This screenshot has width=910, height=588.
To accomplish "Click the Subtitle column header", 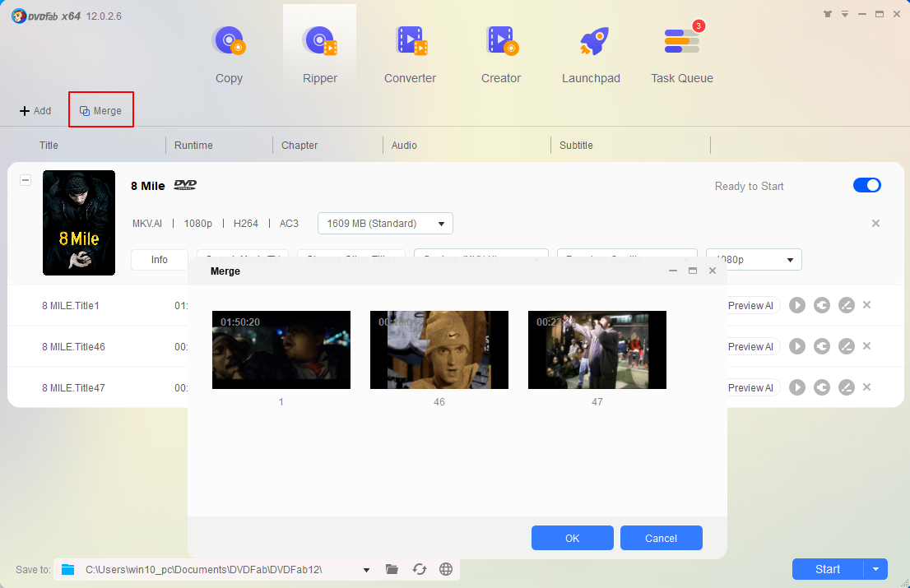I will tap(576, 145).
